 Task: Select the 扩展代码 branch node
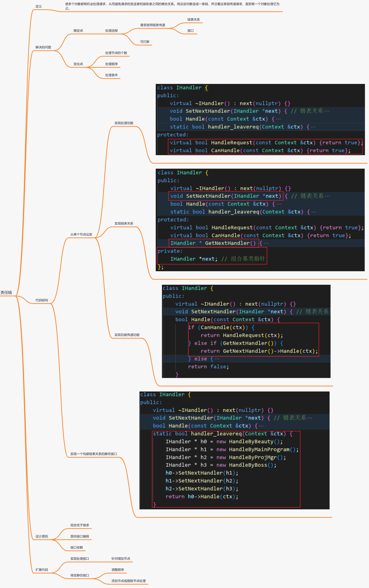pos(42,570)
